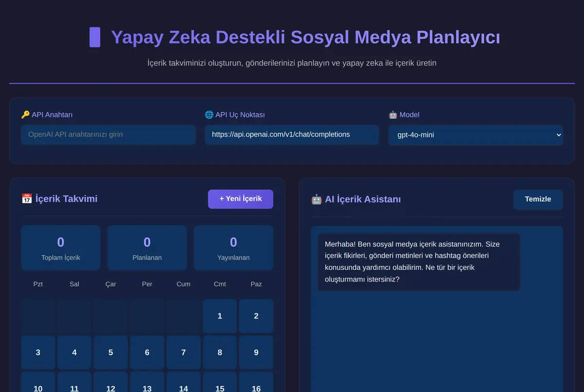Click the Per weekday header
The image size is (584, 392).
tap(147, 284)
